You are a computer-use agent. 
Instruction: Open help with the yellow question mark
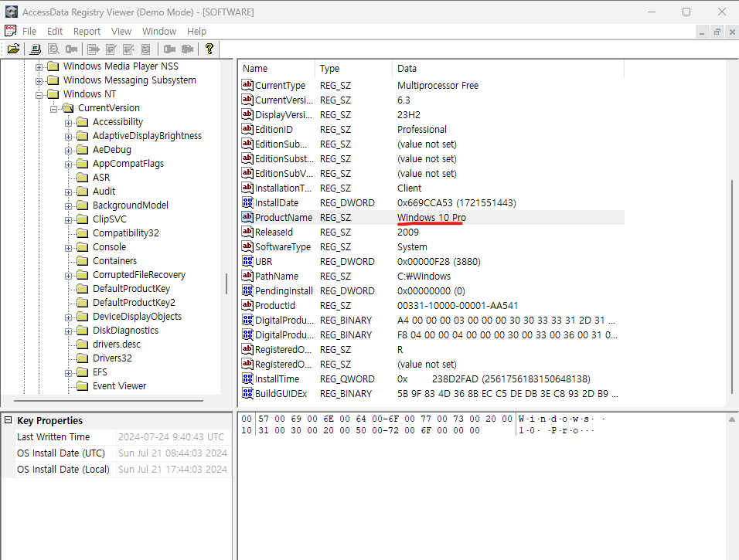click(x=209, y=49)
